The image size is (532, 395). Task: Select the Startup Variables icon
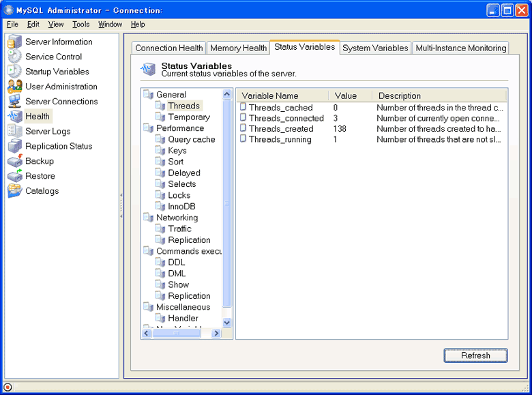pos(14,72)
